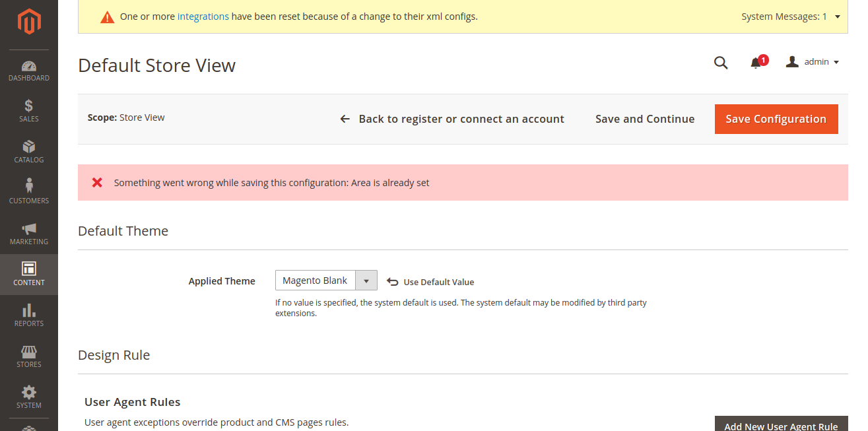Click the Applied Theme field label
Image resolution: width=868 pixels, height=431 pixels.
point(222,281)
